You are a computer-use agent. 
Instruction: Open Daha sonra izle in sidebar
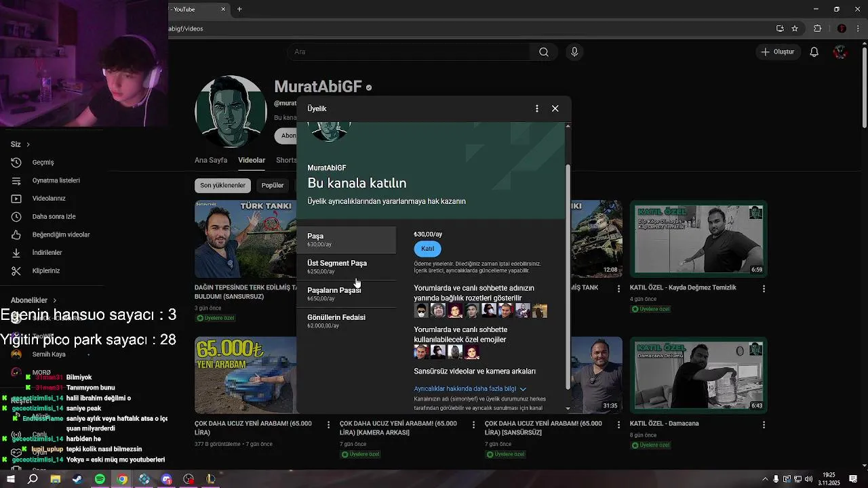pos(54,217)
